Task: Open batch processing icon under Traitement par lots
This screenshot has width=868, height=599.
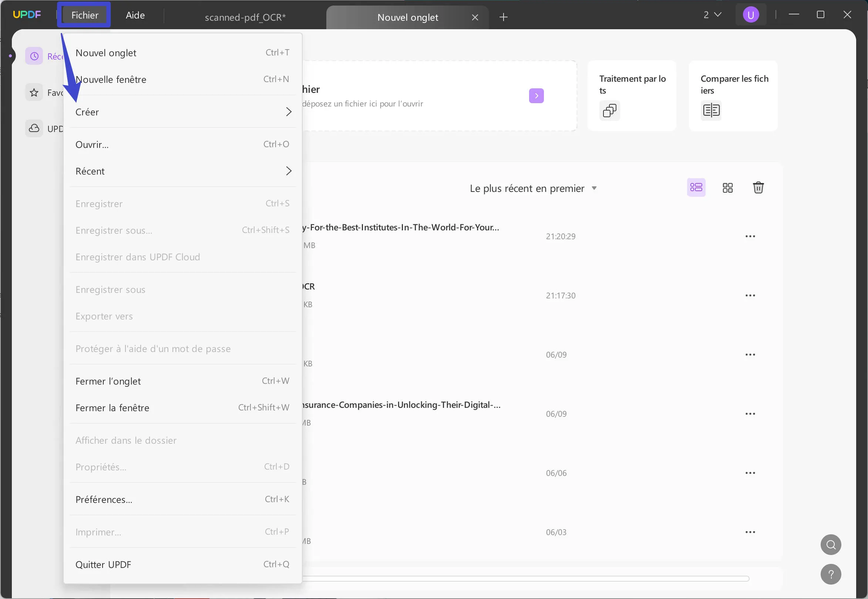Action: [609, 110]
